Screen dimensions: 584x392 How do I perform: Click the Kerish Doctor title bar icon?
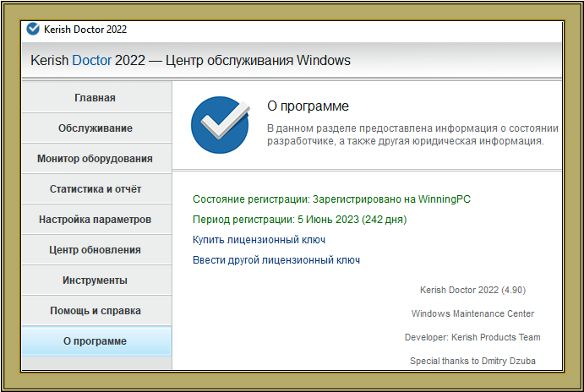[33, 29]
